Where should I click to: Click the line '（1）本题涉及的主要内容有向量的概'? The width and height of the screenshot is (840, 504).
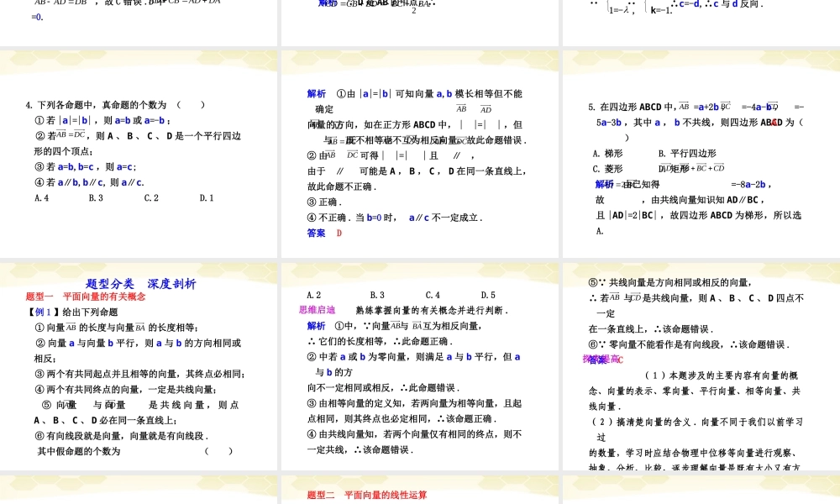[x=721, y=375]
